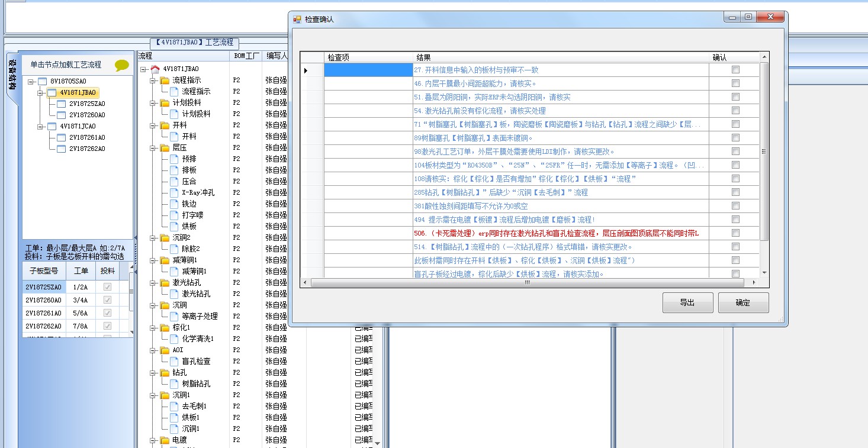
Task: Click the 沉铜2 folder icon
Action: pos(165,237)
